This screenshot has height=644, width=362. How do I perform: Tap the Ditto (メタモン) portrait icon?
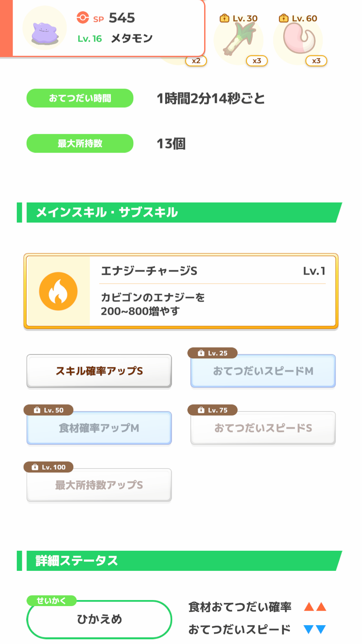click(x=45, y=28)
